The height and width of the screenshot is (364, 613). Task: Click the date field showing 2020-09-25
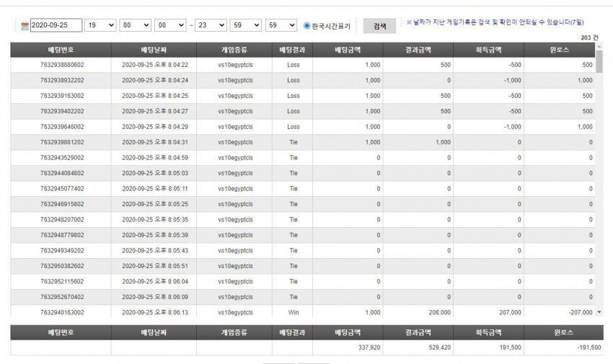(x=56, y=25)
